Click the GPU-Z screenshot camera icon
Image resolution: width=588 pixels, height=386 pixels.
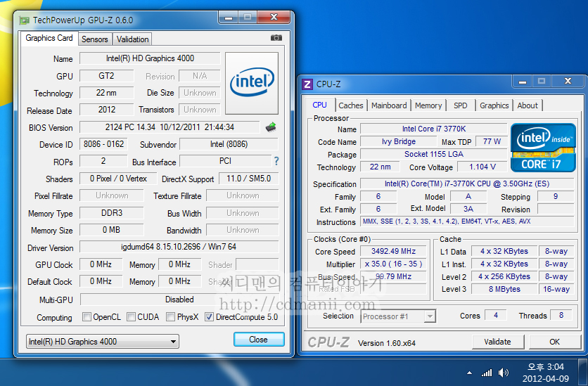point(276,38)
